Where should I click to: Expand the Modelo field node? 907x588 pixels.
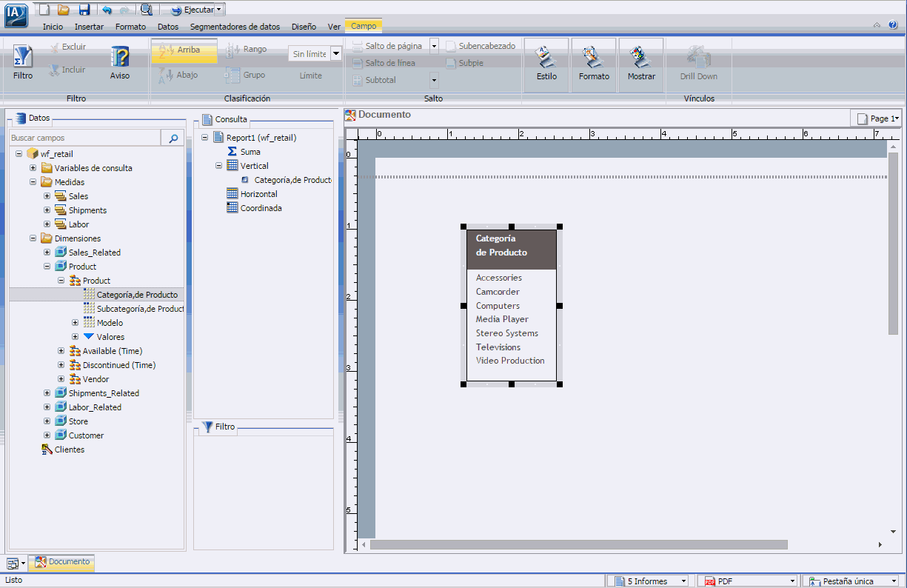coord(75,323)
